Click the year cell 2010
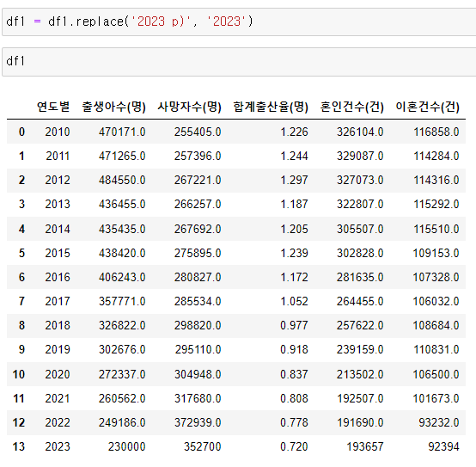The image size is (476, 467). click(x=58, y=132)
